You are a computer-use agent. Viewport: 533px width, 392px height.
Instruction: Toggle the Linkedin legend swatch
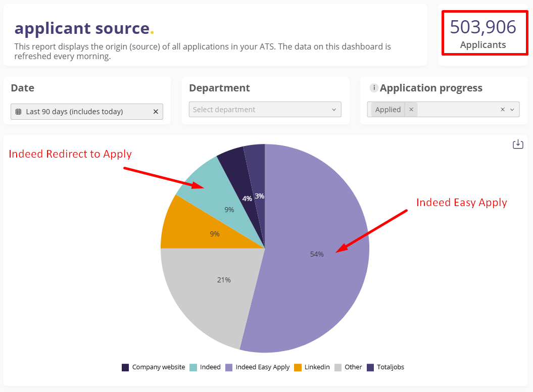coord(298,368)
